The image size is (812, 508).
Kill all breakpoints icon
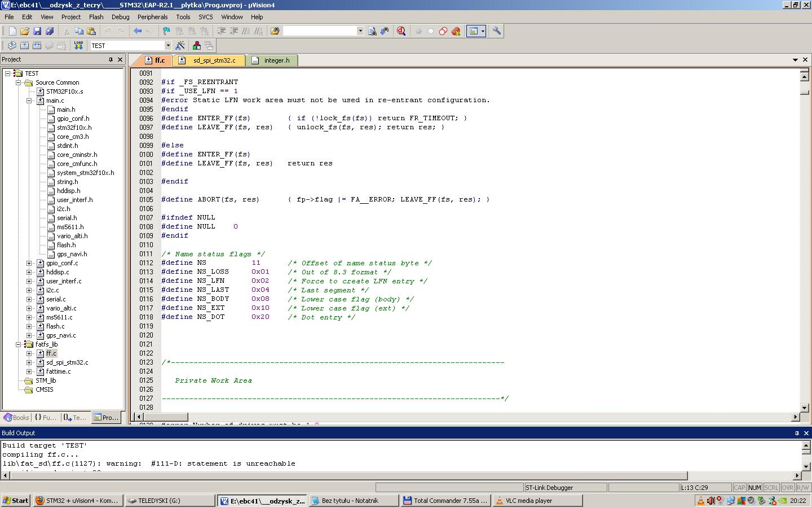point(456,31)
